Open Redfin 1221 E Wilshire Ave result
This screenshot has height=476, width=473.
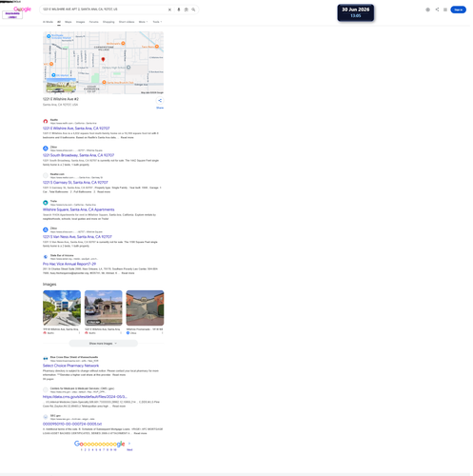[76, 129]
